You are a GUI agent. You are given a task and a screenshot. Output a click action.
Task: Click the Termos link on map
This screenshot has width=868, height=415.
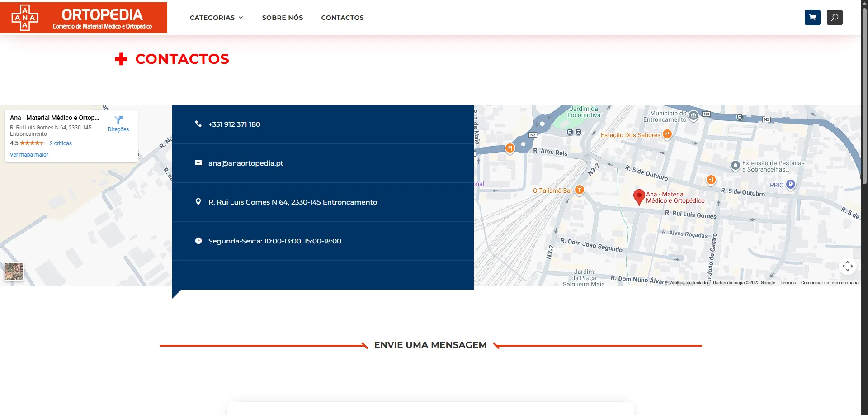[788, 283]
